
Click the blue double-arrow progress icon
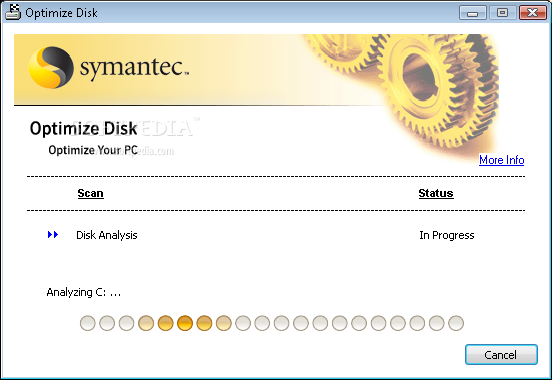point(53,235)
